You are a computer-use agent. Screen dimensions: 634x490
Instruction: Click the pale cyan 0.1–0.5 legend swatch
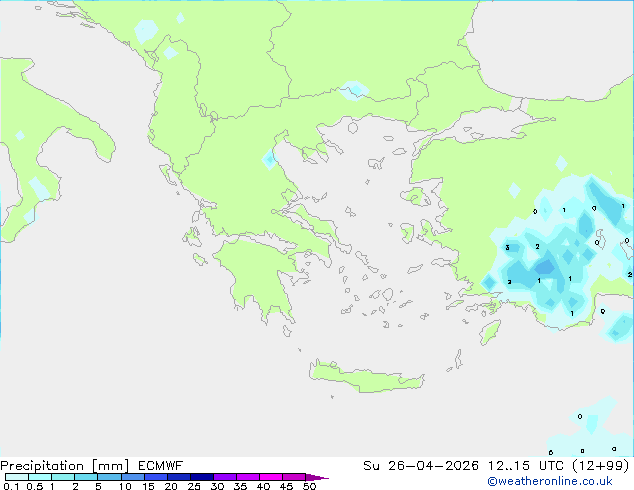17,477
